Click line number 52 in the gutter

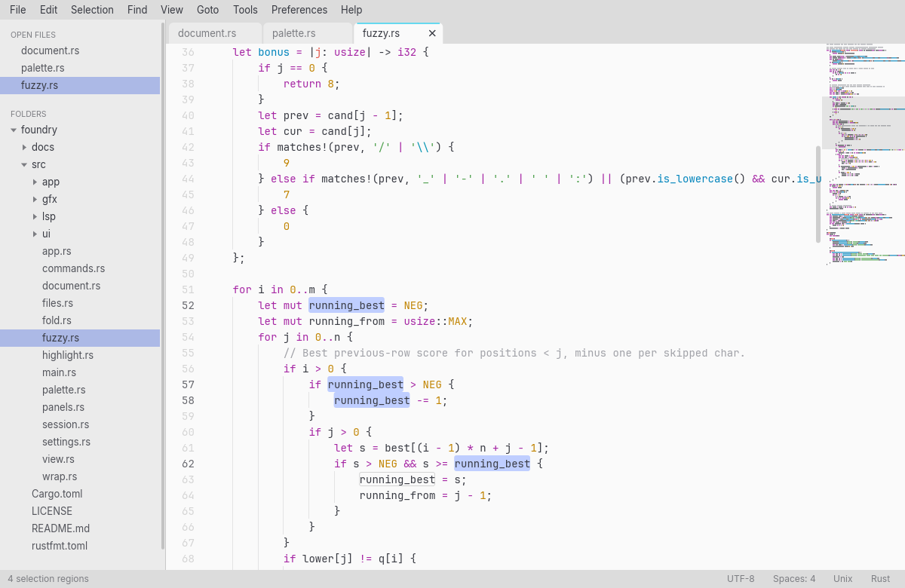[188, 305]
